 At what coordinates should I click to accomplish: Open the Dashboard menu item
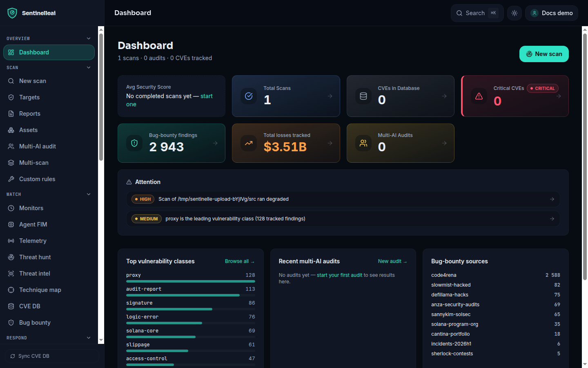click(49, 52)
